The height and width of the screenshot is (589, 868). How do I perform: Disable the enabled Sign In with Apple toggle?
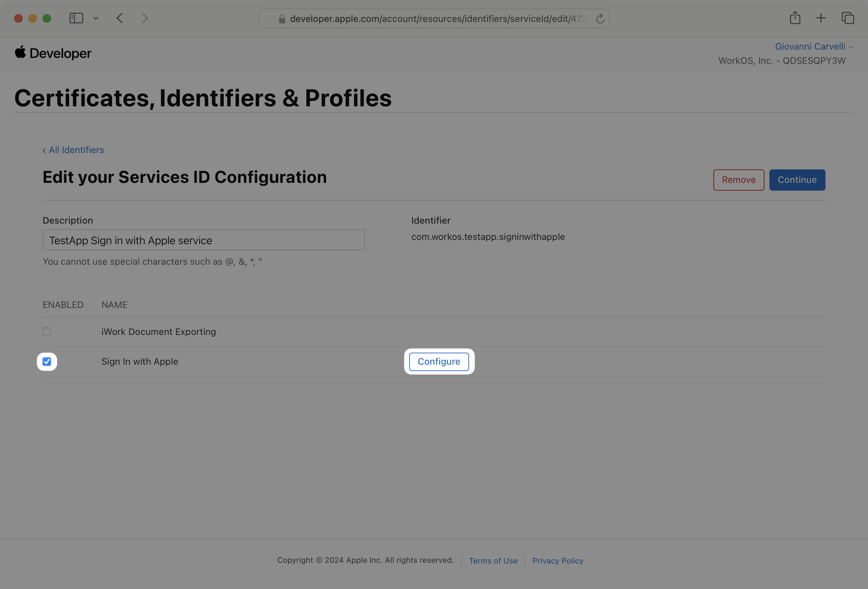click(x=47, y=361)
